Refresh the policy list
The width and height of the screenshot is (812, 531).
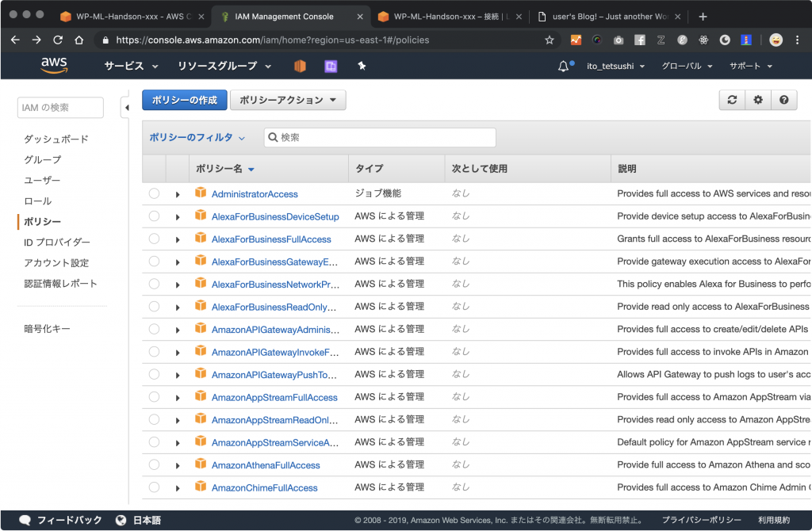pyautogui.click(x=732, y=100)
